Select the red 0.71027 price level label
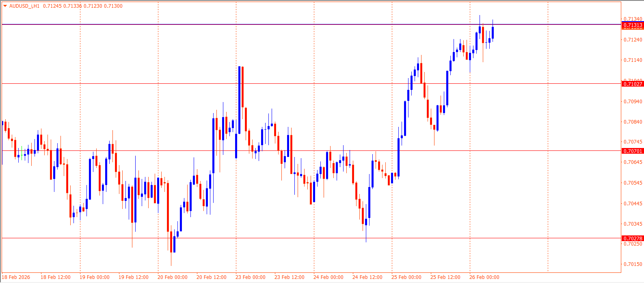644x283 pixels. pyautogui.click(x=633, y=84)
